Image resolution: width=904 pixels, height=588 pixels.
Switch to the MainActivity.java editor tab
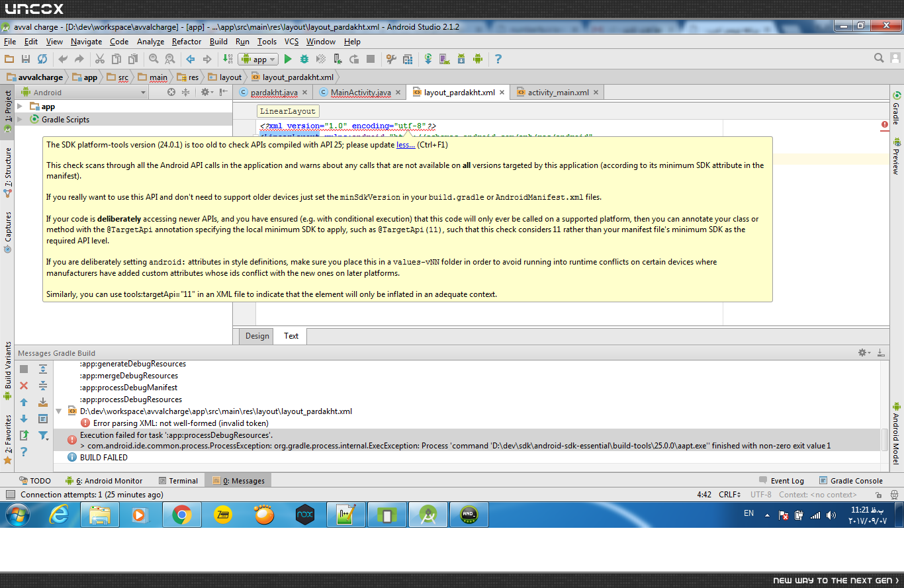click(360, 93)
